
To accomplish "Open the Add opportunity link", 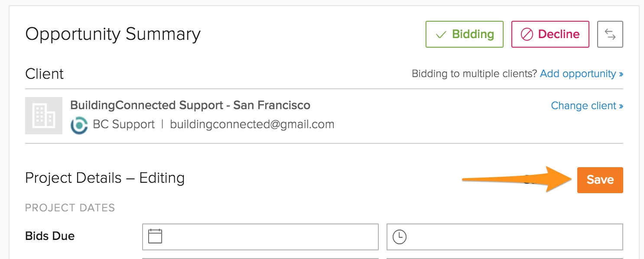I will pyautogui.click(x=581, y=74).
